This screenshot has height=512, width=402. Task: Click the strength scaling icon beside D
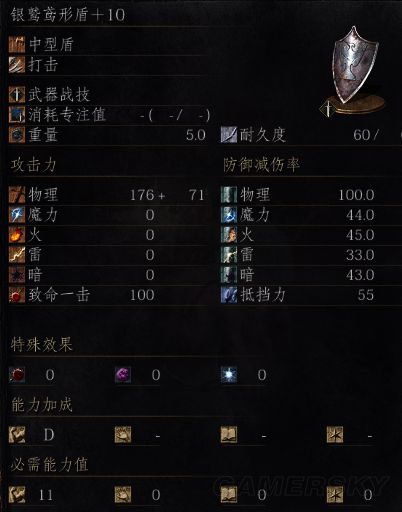tap(17, 435)
